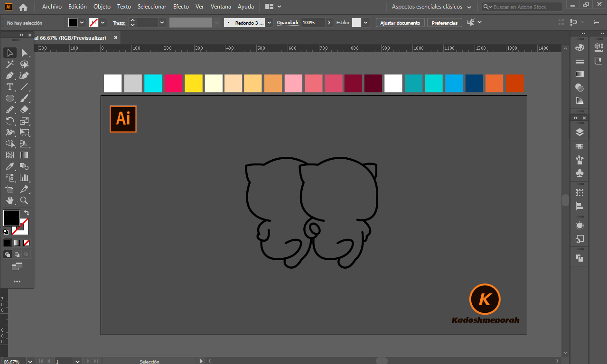Open fill color dropdown in control bar
607x364 pixels.
82,22
